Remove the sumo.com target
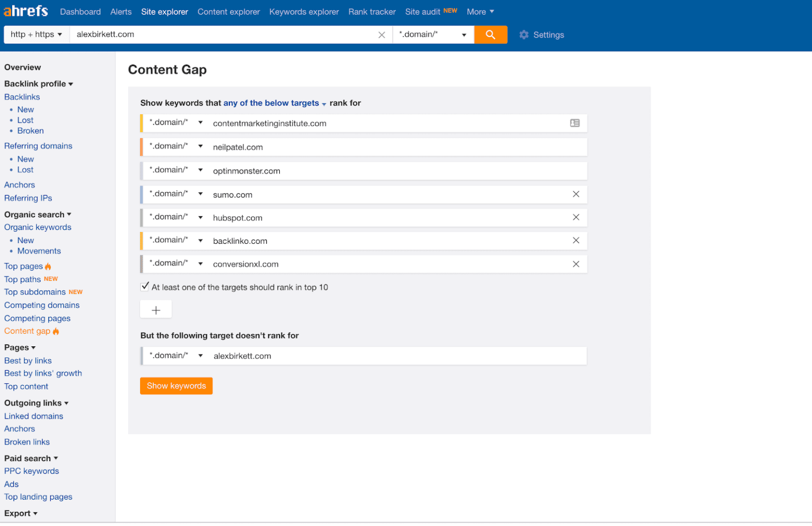812x526 pixels. 576,194
